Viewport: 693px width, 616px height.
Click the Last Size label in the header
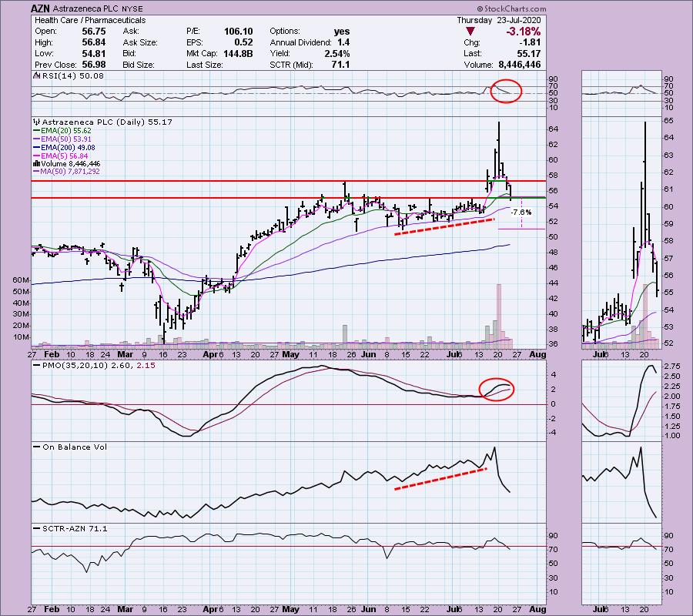click(205, 65)
